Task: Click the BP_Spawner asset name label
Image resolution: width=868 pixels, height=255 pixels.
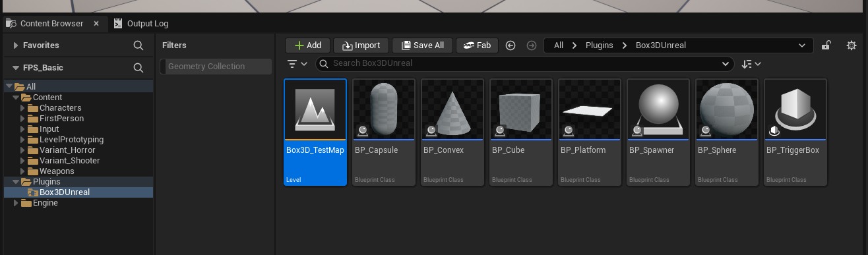Action: [652, 150]
